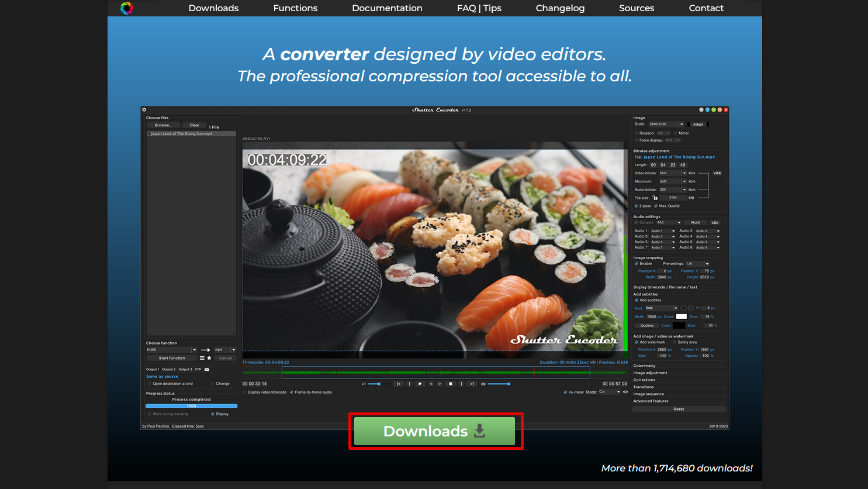Toggle Frame-by-frame audio checkbox
868x489 pixels.
tap(291, 392)
